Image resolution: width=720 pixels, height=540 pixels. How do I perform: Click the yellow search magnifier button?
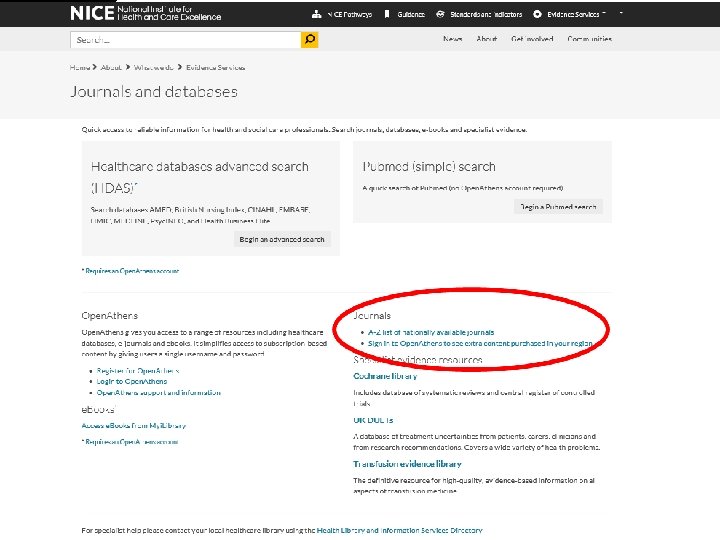(x=310, y=40)
